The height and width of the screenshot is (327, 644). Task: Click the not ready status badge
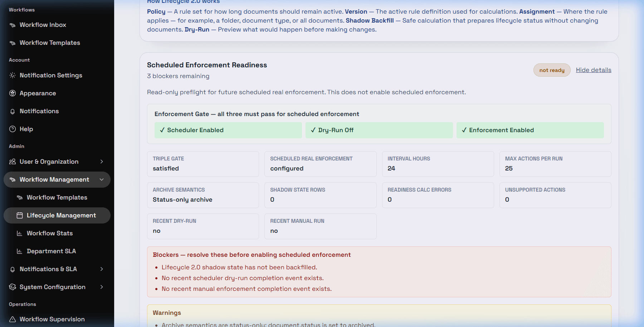(552, 70)
